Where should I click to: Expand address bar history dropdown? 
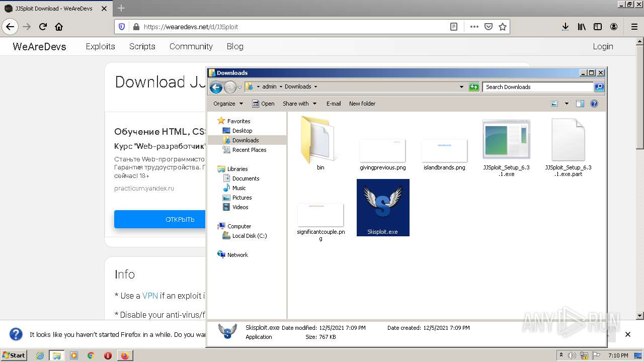[x=461, y=87]
